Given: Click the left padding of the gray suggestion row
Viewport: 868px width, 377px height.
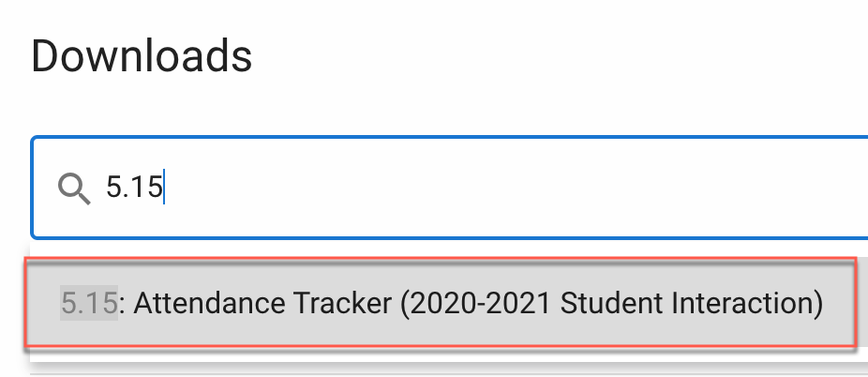Looking at the screenshot, I should click(x=43, y=303).
